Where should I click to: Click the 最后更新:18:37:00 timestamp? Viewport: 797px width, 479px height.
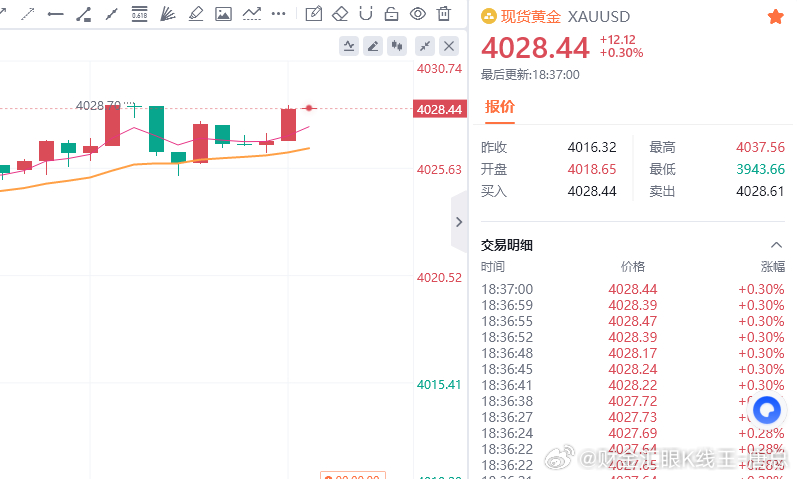click(x=530, y=75)
